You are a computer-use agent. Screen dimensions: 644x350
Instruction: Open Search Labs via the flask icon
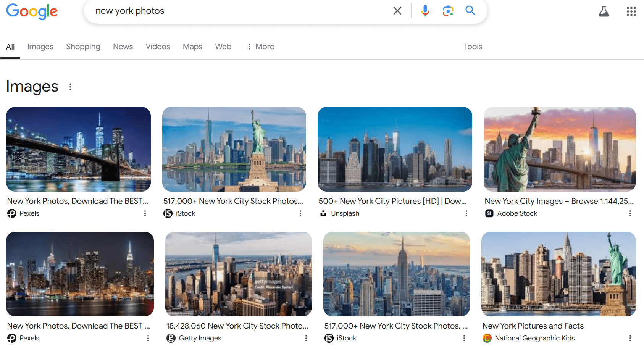click(604, 11)
